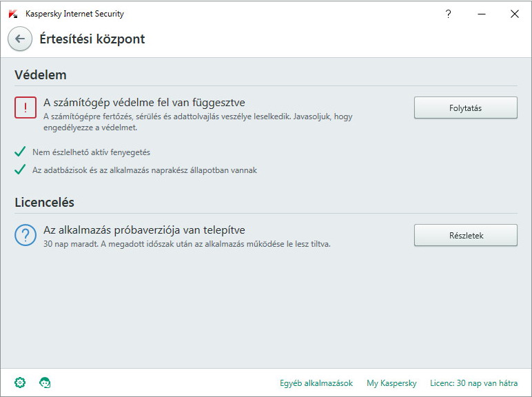Click the blue trial license question icon
532x397 pixels.
point(25,235)
